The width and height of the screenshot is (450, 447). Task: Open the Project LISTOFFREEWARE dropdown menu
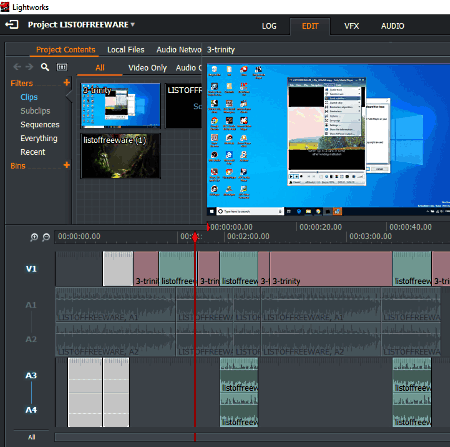(x=81, y=25)
